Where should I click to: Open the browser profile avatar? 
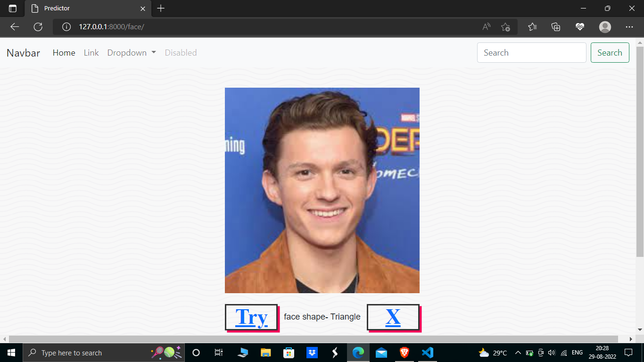point(605,27)
